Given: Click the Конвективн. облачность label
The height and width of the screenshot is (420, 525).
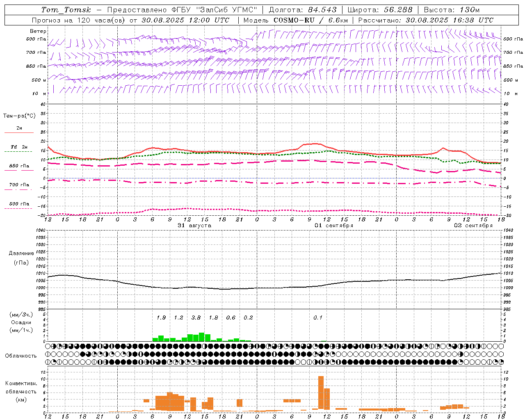Looking at the screenshot, I should pyautogui.click(x=21, y=388).
